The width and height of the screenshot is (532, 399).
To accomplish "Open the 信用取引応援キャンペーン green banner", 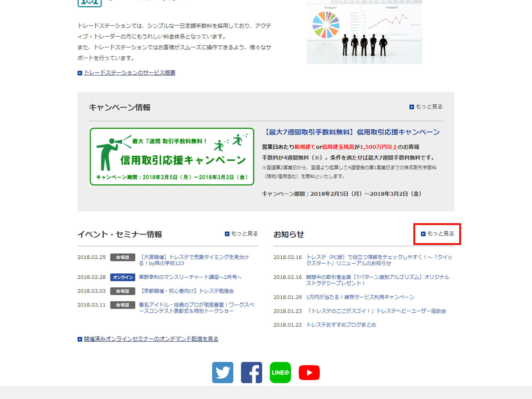I will tap(172, 156).
